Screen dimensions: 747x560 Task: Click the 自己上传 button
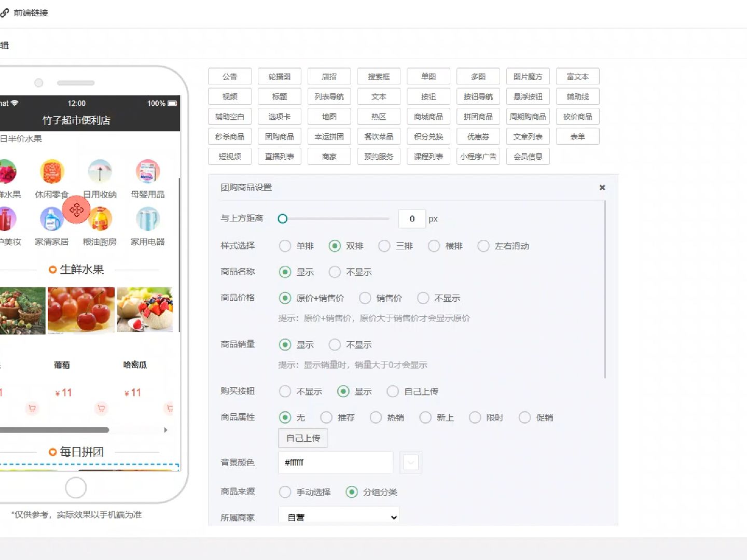[x=302, y=438]
